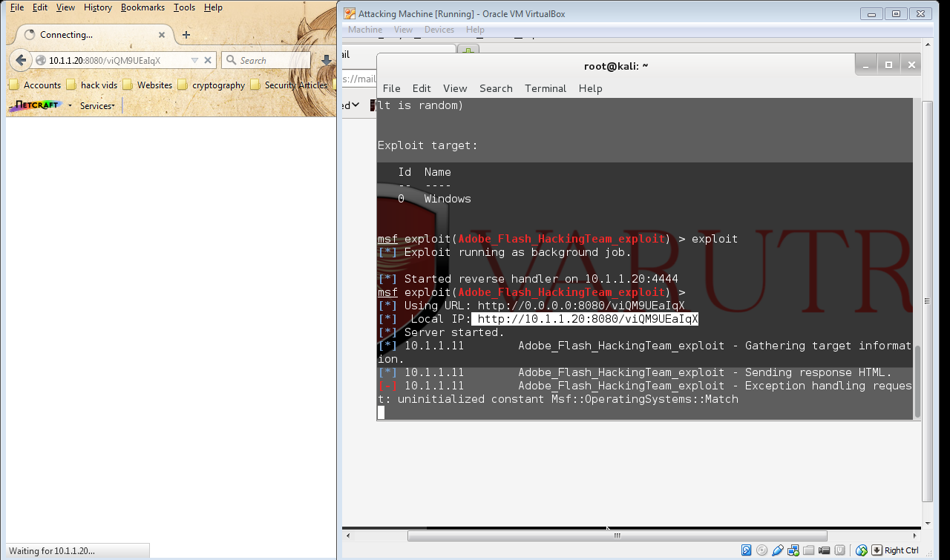
Task: Open terminal Terminal menu
Action: [546, 88]
